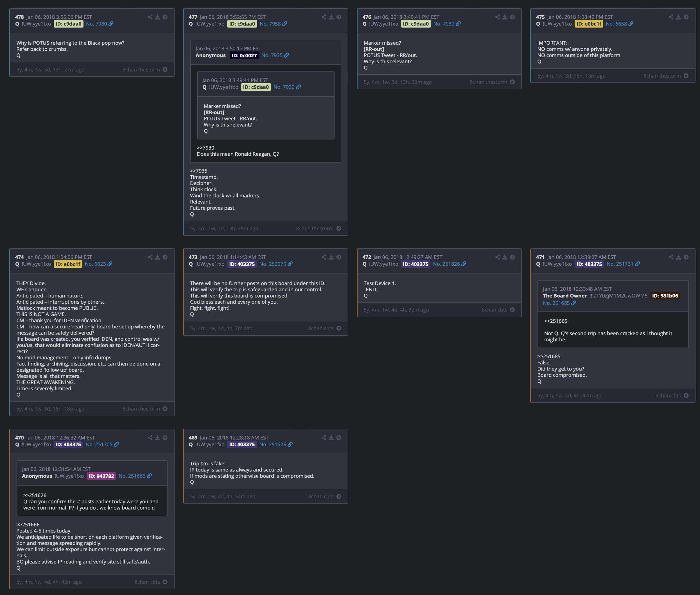Open link No. 6623 in post 474
Screen dimensions: 700x595
tap(98, 264)
